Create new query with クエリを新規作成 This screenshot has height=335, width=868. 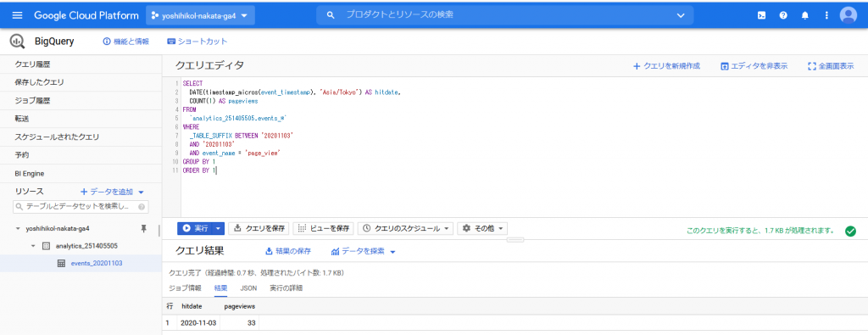pos(666,66)
